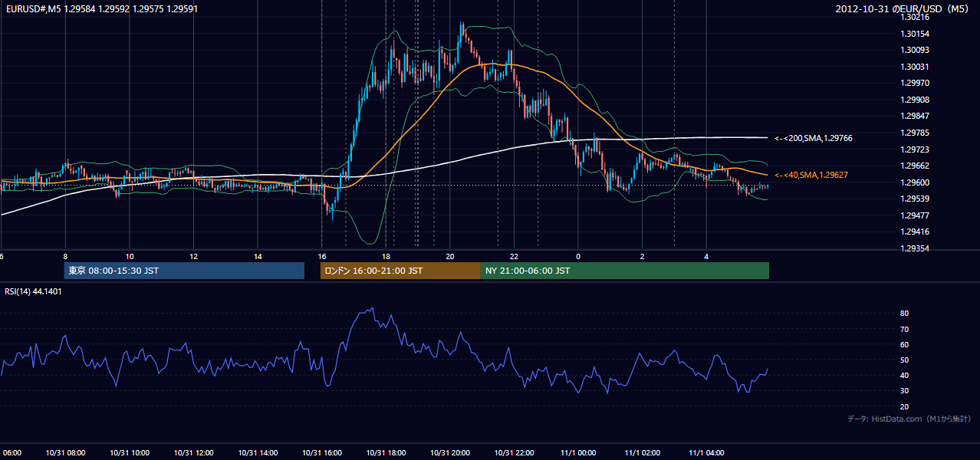The height and width of the screenshot is (460, 980).
Task: Click the 11/1 02:00 bottom time label
Action: point(643,452)
